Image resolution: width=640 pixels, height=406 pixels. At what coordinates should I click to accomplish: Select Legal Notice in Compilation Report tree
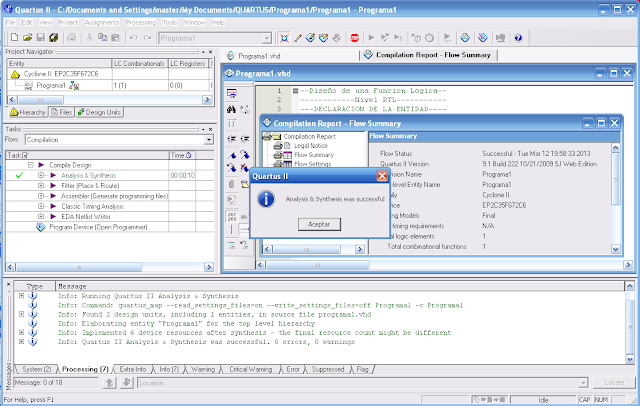point(311,146)
